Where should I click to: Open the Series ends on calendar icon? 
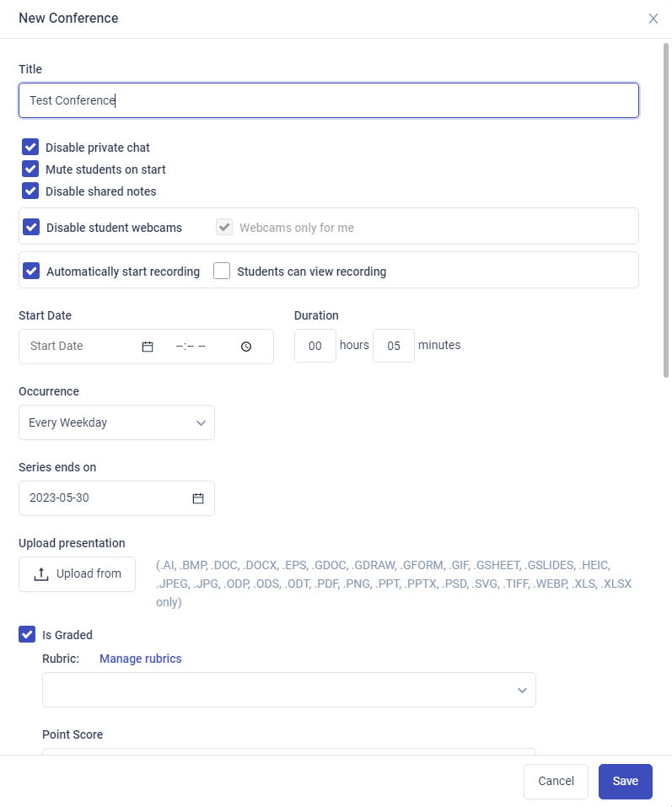[198, 498]
